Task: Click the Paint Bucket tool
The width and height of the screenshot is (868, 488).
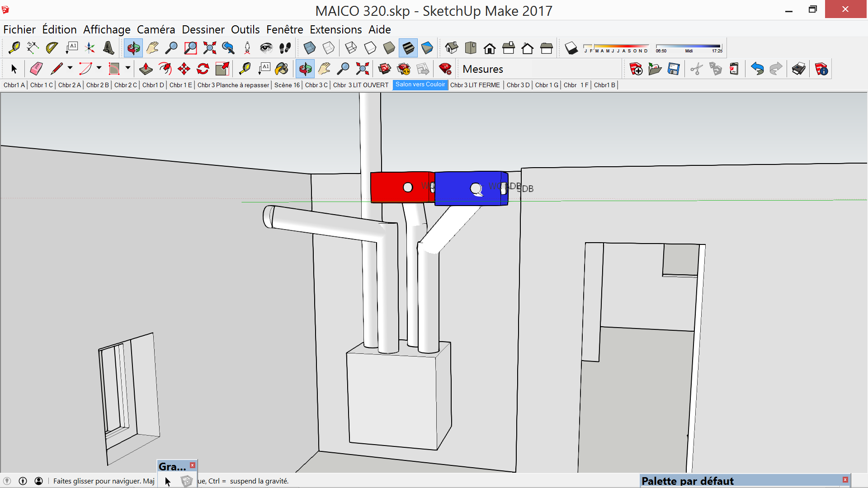Action: coord(281,69)
